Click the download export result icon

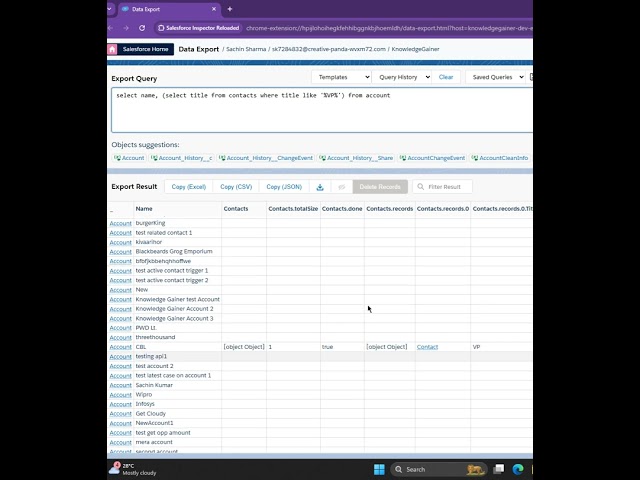click(320, 187)
